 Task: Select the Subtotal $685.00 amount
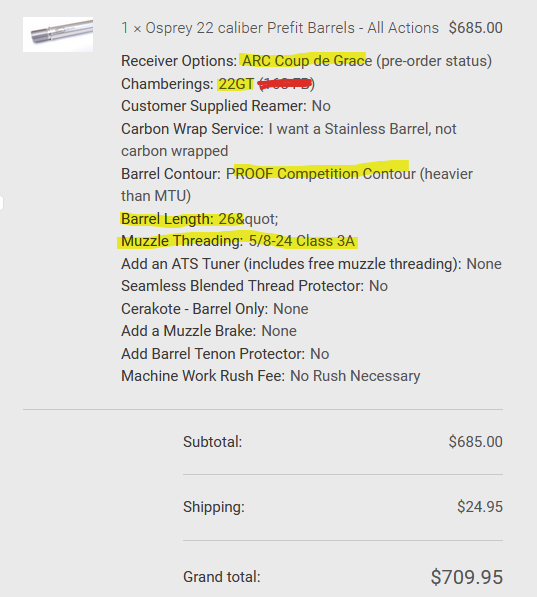(475, 442)
